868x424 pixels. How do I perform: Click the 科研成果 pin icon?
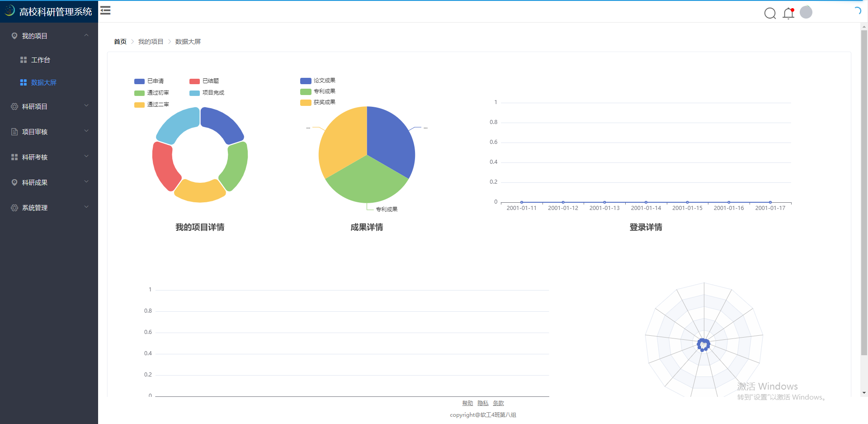(x=14, y=182)
